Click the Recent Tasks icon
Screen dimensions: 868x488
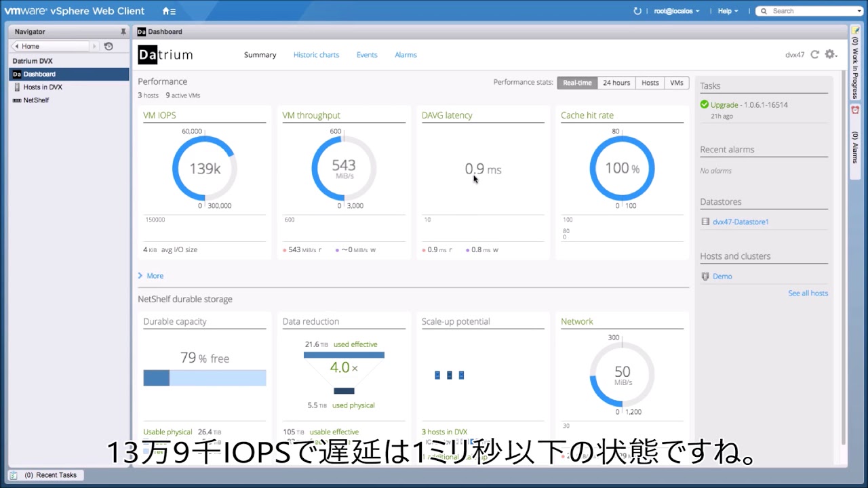coord(14,475)
